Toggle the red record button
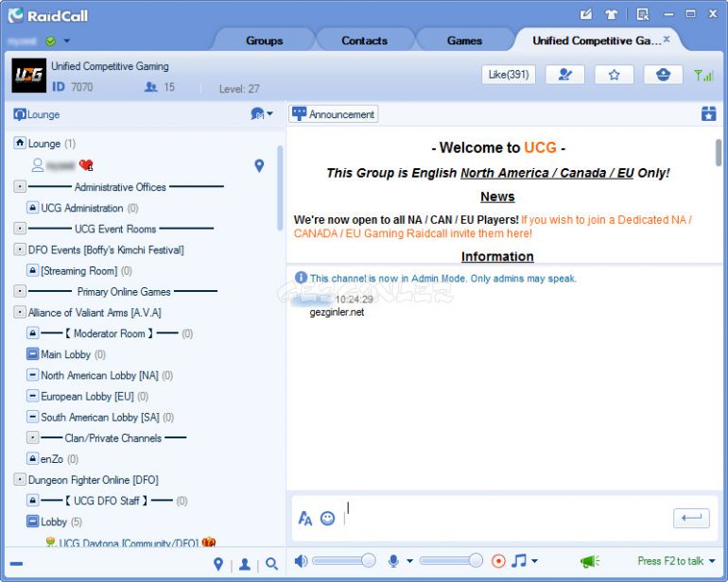This screenshot has height=582, width=728. point(498,561)
